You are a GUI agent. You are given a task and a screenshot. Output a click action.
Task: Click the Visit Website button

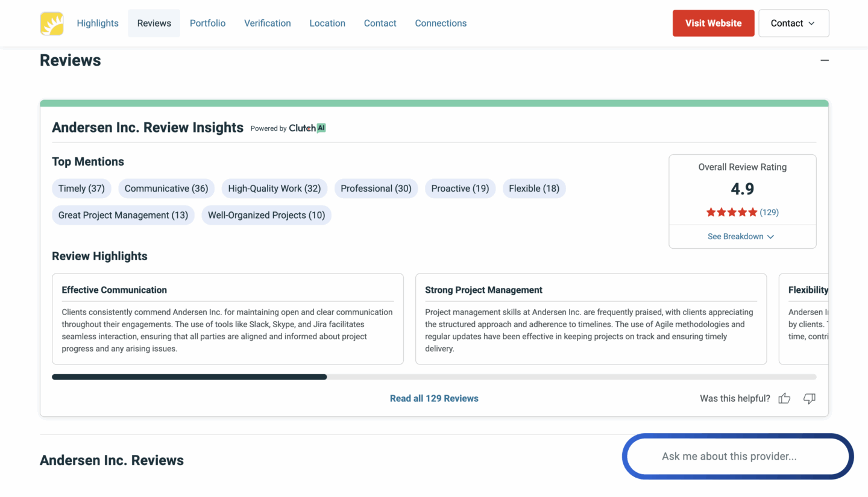713,23
